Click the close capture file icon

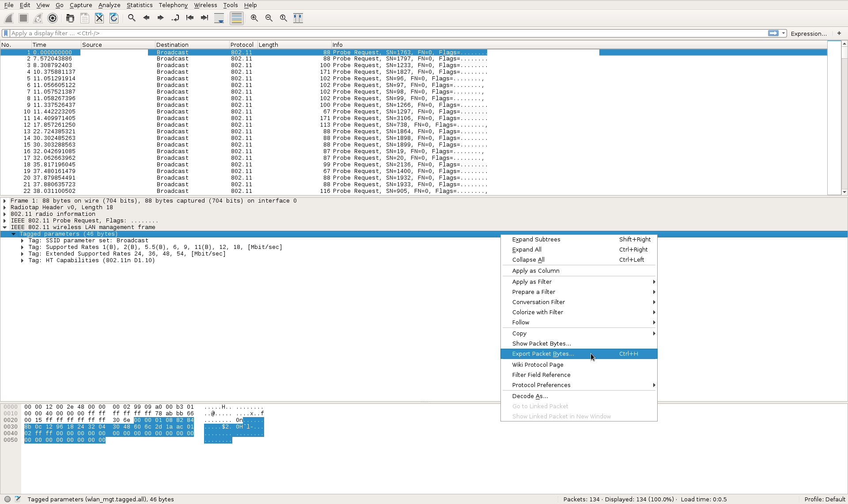coord(99,18)
